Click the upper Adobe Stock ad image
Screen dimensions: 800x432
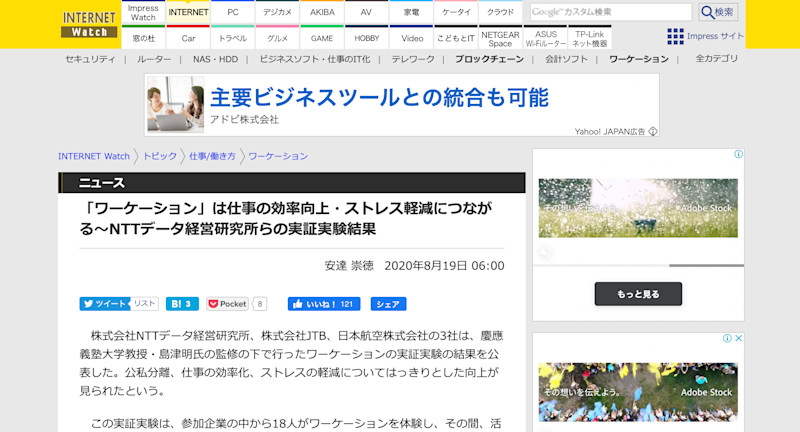pyautogui.click(x=638, y=208)
